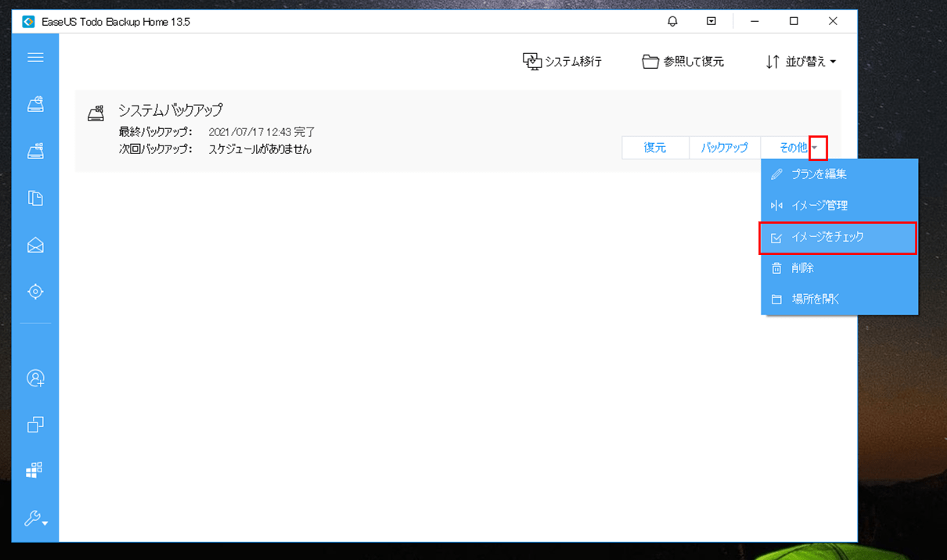The width and height of the screenshot is (947, 560).
Task: Click システム移行 in the top toolbar
Action: (562, 62)
